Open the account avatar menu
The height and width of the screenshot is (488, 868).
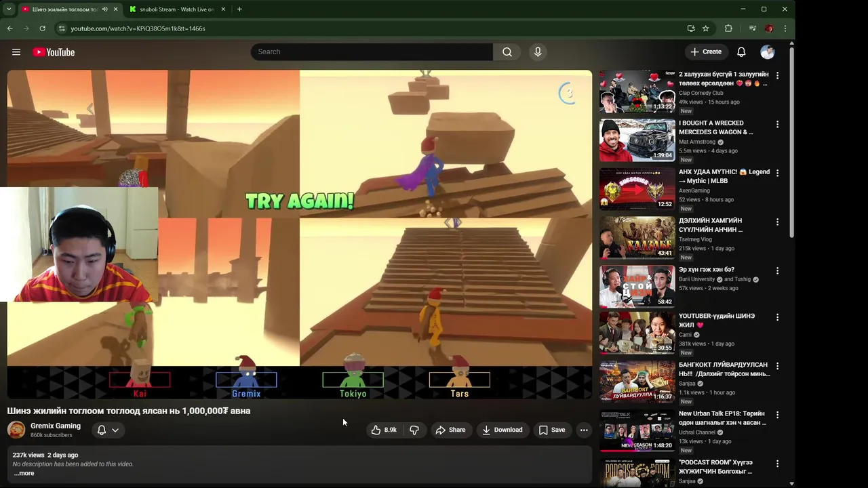point(768,52)
